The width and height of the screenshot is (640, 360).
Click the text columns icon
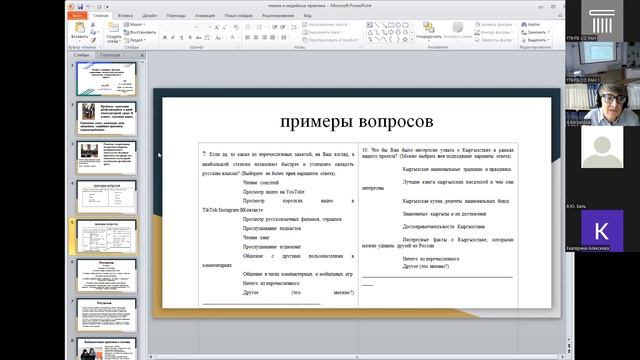point(284,38)
